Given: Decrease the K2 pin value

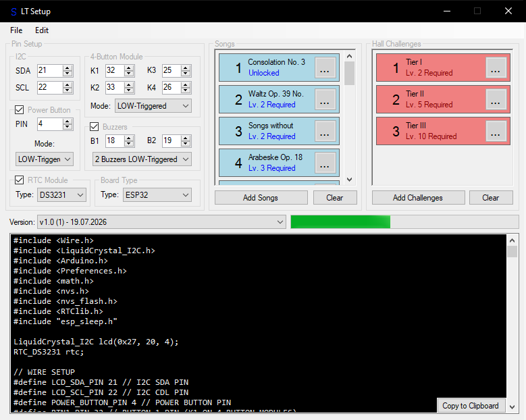Looking at the screenshot, I should click(129, 90).
